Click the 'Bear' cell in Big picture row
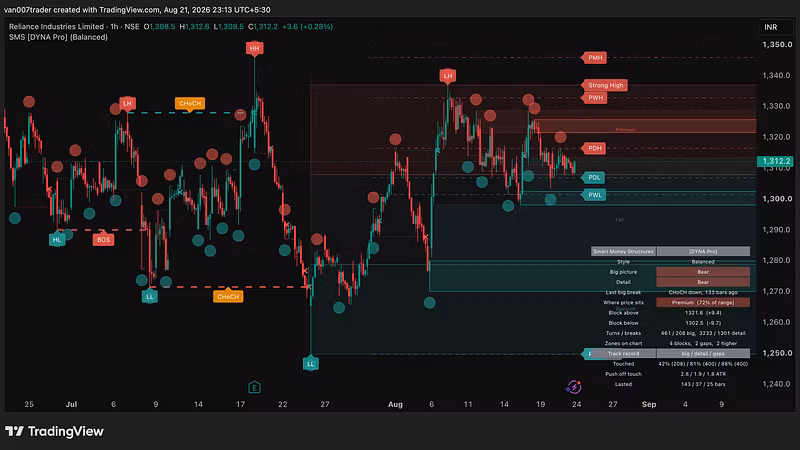This screenshot has width=800, height=450. click(x=703, y=272)
